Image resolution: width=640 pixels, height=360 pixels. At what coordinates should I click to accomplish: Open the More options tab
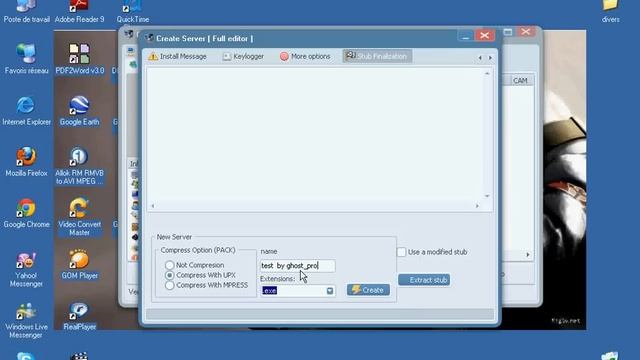[x=305, y=56]
